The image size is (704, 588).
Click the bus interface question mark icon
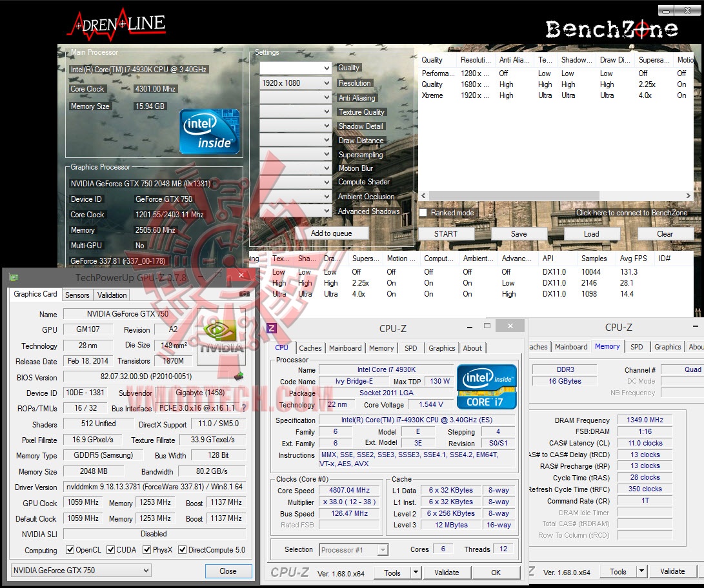coord(244,407)
